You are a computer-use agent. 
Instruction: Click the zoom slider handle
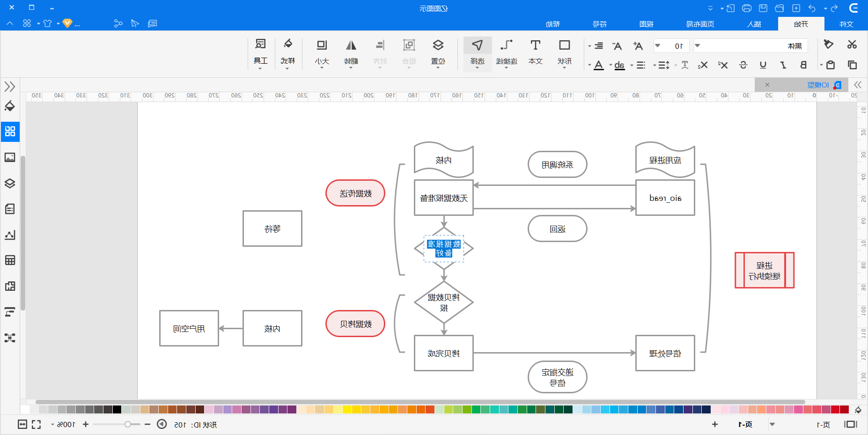click(127, 424)
